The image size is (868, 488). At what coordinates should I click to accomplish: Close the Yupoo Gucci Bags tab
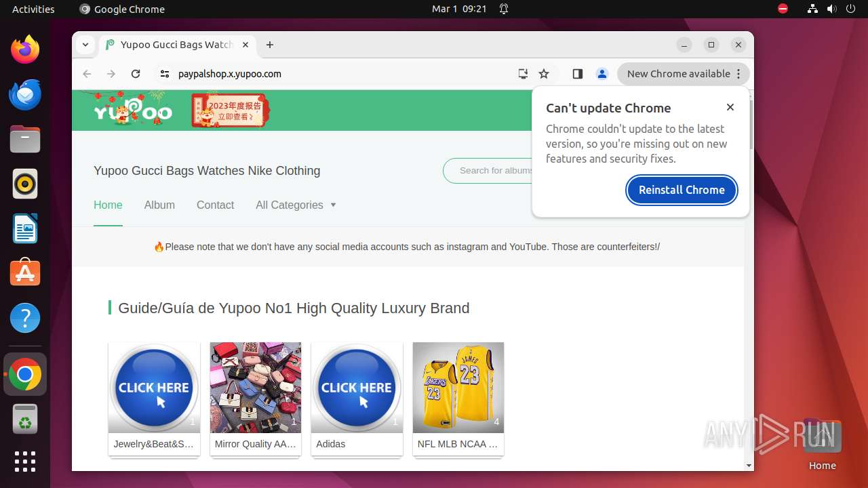pyautogui.click(x=245, y=45)
